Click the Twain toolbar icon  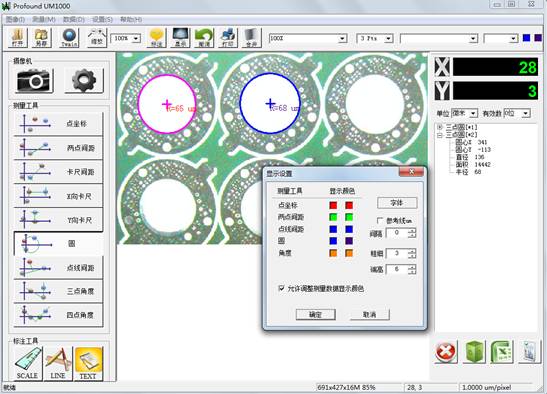coord(69,37)
